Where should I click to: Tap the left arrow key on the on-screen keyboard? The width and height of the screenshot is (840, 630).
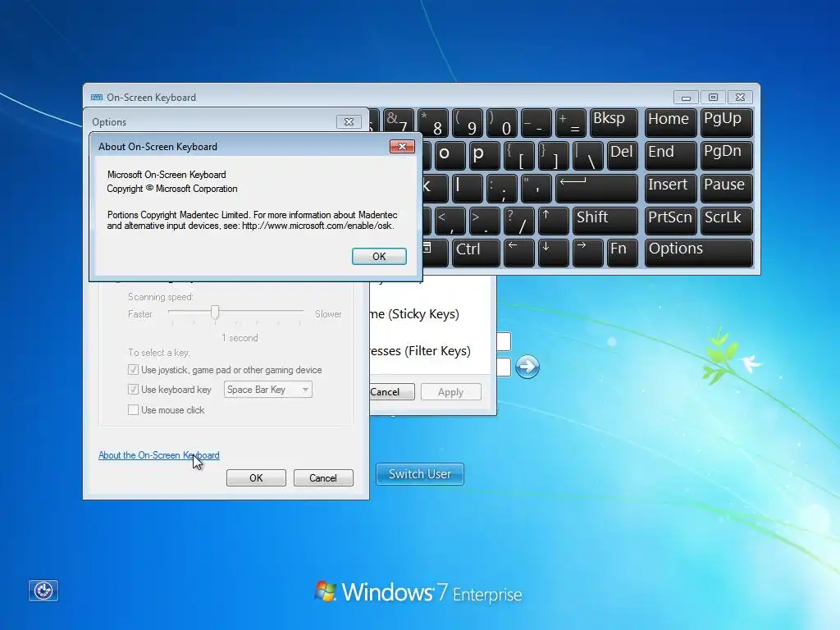[x=518, y=253]
